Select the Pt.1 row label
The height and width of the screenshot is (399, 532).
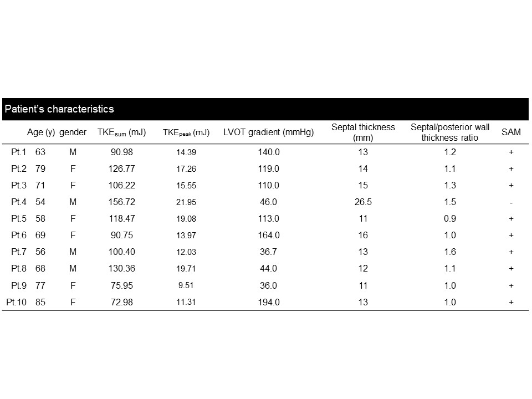click(x=19, y=152)
